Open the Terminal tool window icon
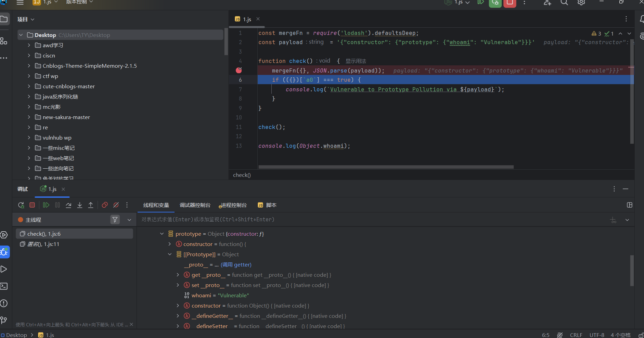 (4, 286)
